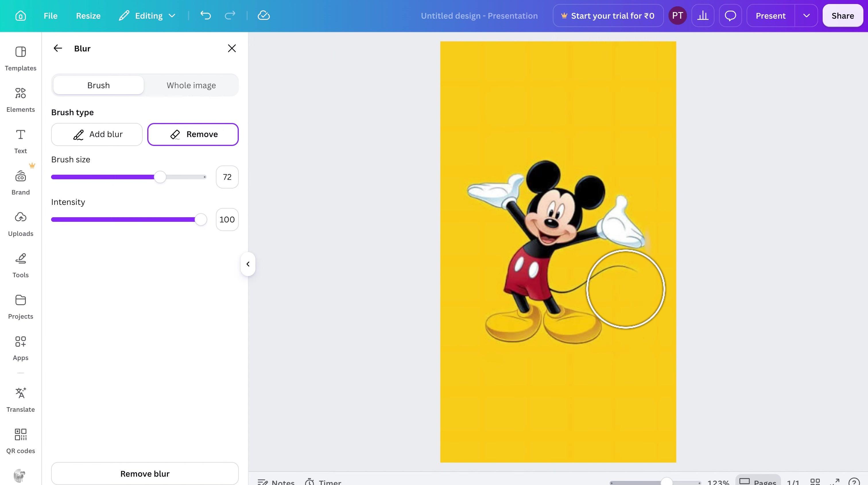The height and width of the screenshot is (485, 868).
Task: Click the Intensity value field
Action: click(227, 219)
